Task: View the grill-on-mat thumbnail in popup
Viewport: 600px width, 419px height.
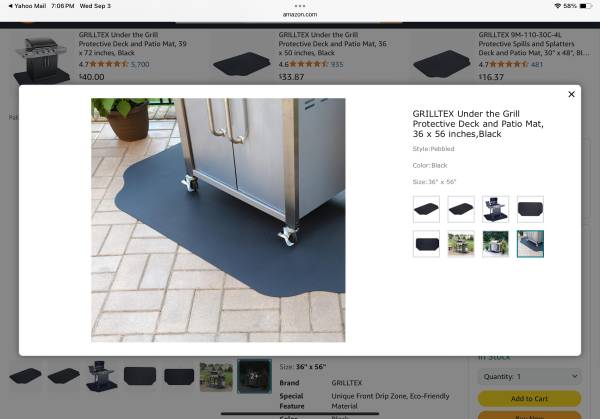Action: point(496,209)
